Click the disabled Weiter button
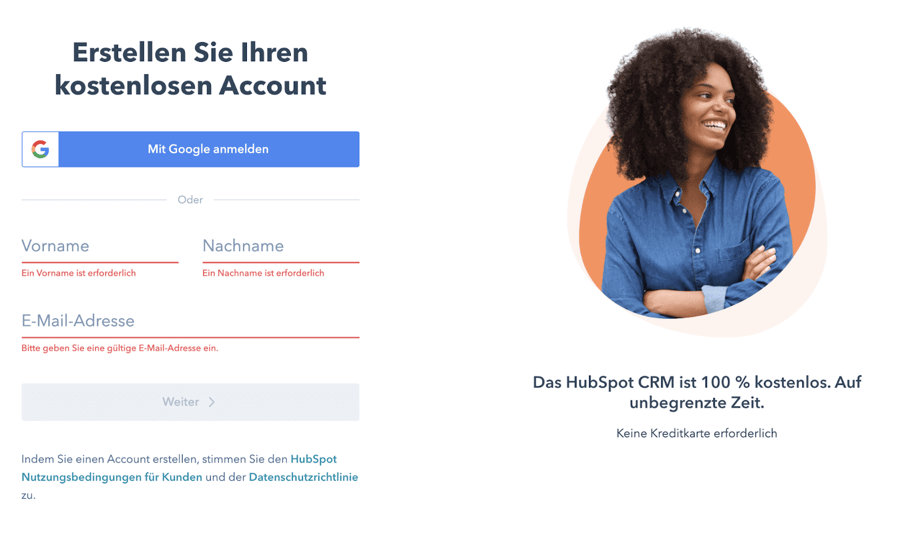 pyautogui.click(x=191, y=402)
